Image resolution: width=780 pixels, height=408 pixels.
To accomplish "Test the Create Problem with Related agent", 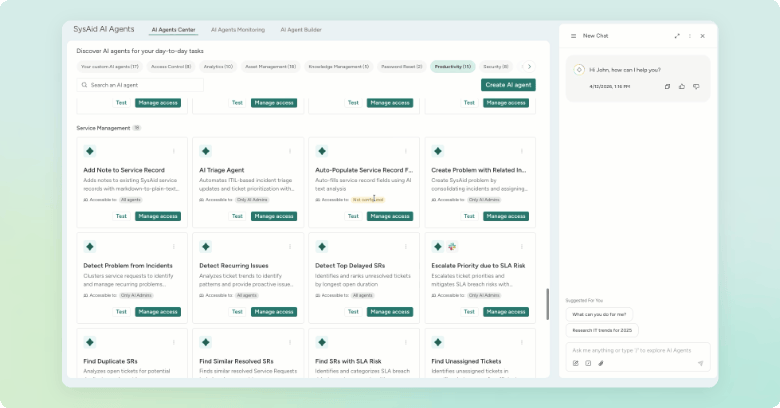I will (x=469, y=216).
